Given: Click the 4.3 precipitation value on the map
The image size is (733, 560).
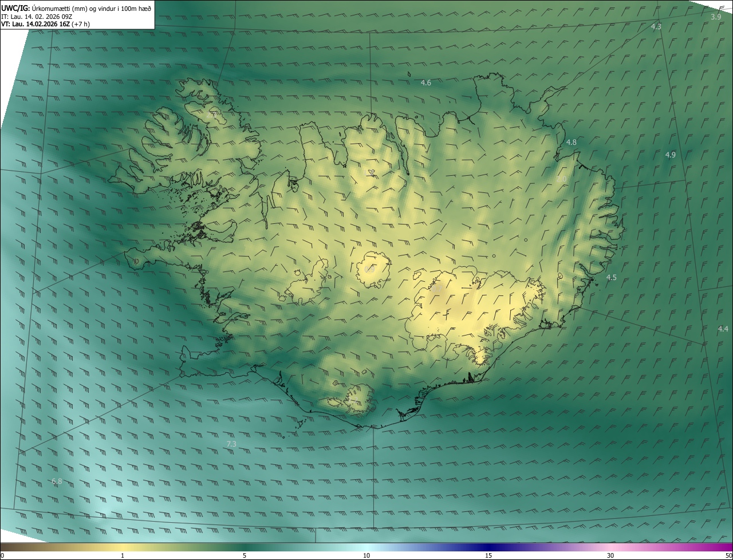Looking at the screenshot, I should tap(656, 27).
